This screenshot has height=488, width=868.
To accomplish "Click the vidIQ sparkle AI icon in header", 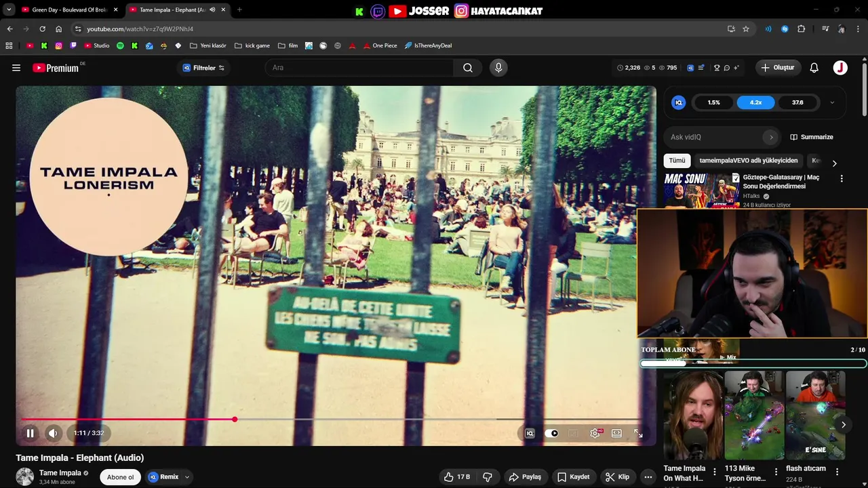I will pos(736,68).
